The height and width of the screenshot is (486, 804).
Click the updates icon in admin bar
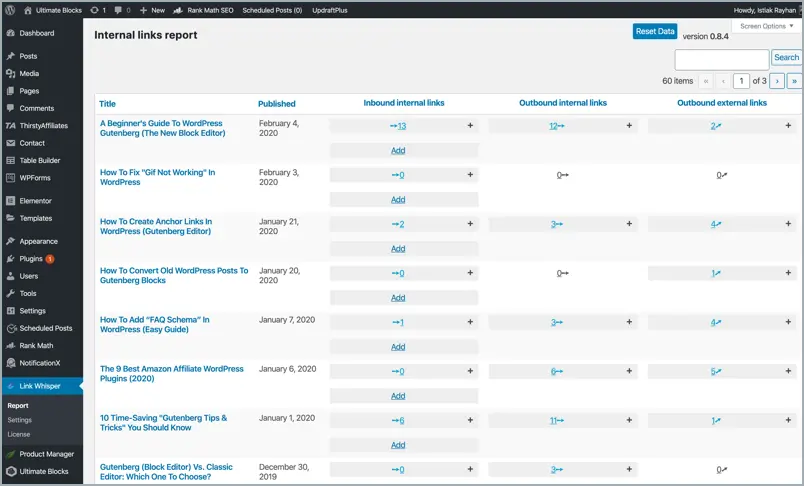94,10
